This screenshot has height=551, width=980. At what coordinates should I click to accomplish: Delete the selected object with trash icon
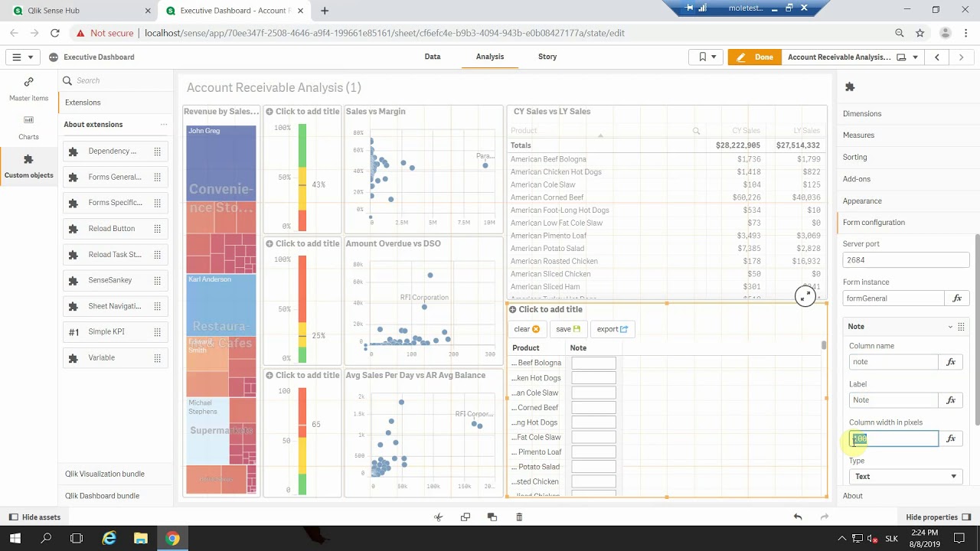pyautogui.click(x=519, y=517)
